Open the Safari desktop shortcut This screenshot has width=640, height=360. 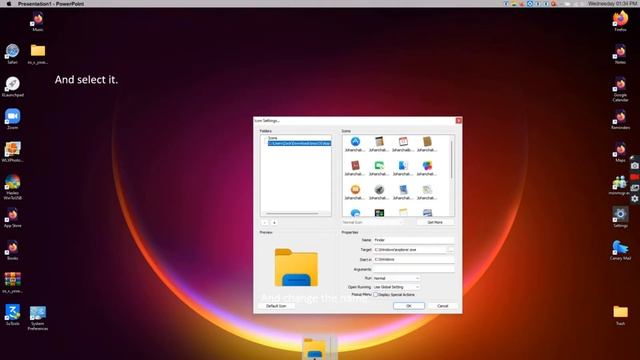point(12,54)
